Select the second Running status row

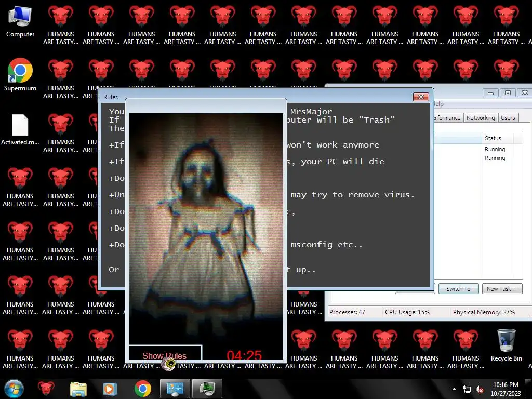(495, 158)
